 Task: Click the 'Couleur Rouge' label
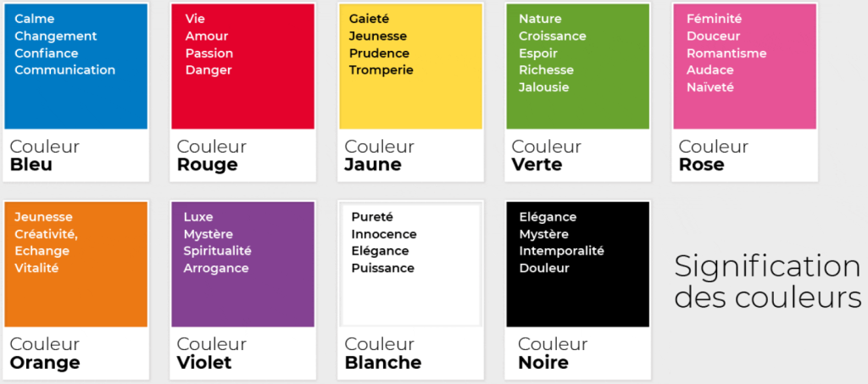212,155
